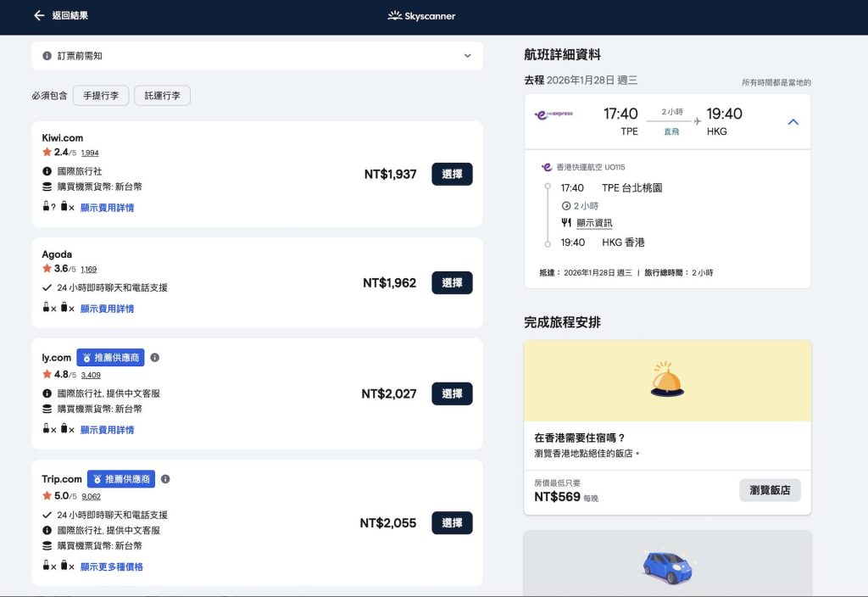Screen dimensions: 868x597
Task: Toggle the 託運行李 filter chip
Action: point(163,96)
